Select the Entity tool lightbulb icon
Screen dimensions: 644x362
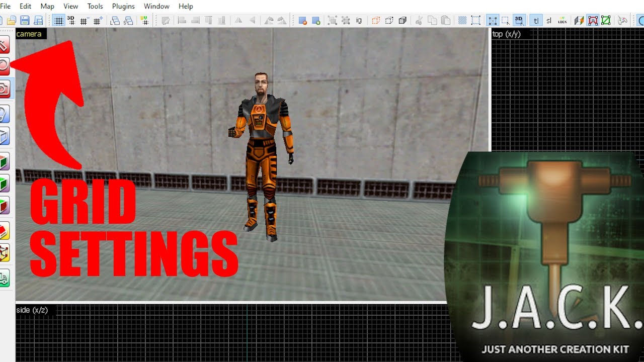click(4, 114)
